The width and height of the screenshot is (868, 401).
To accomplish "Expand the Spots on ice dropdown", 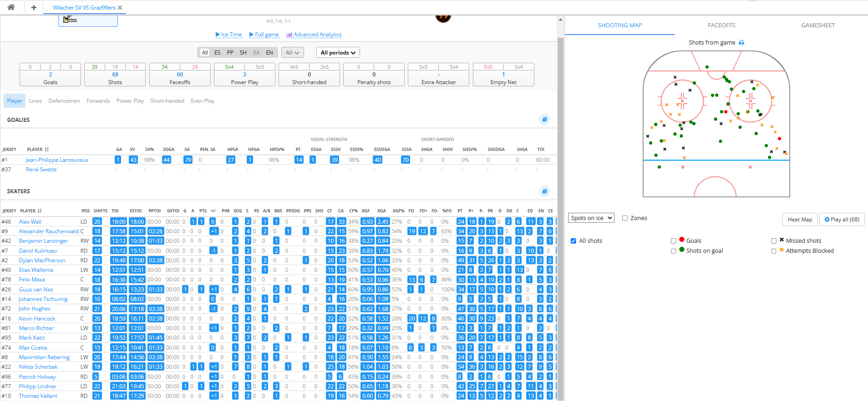I will tap(591, 218).
